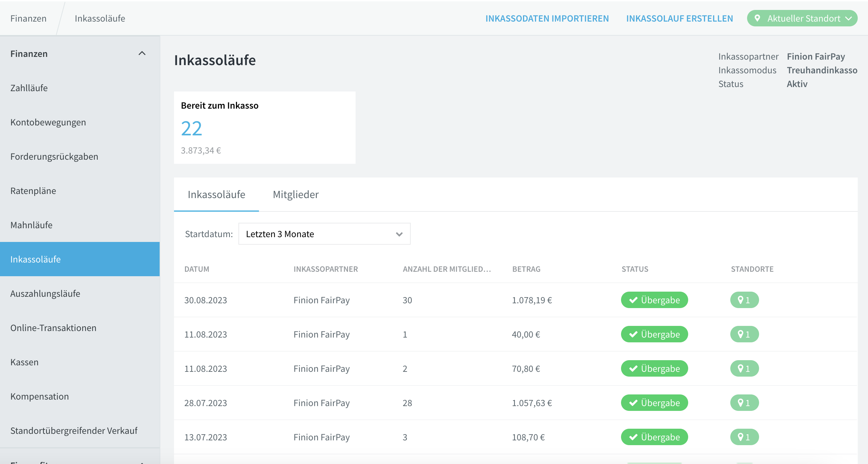Image resolution: width=868 pixels, height=464 pixels.
Task: Open the Startdatum dropdown
Action: coord(324,234)
